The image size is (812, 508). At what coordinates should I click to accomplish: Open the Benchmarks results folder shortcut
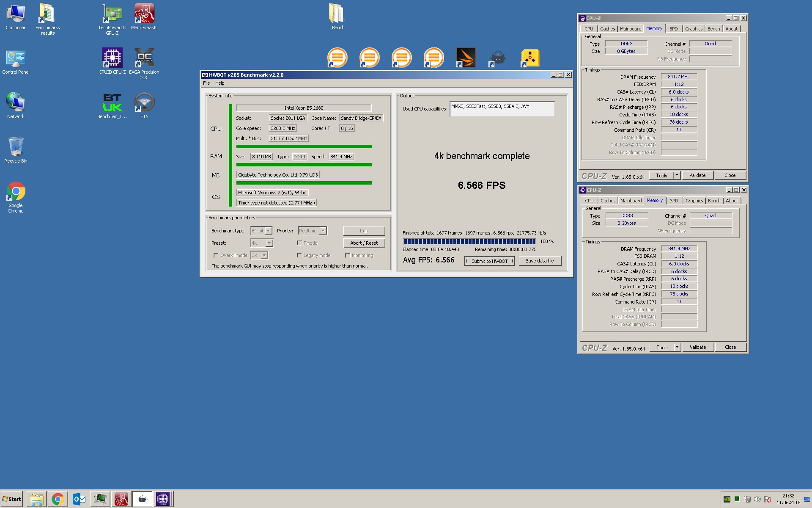(x=47, y=19)
